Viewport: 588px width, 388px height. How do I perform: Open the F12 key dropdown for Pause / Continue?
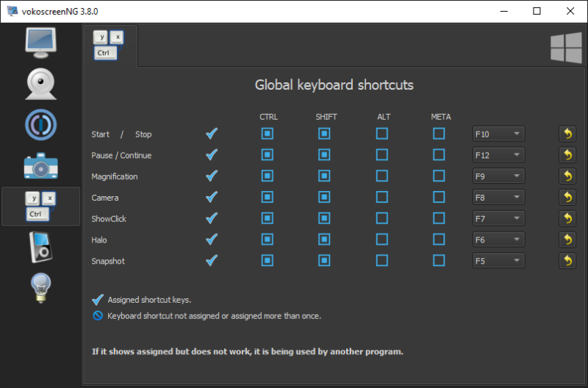[x=499, y=155]
